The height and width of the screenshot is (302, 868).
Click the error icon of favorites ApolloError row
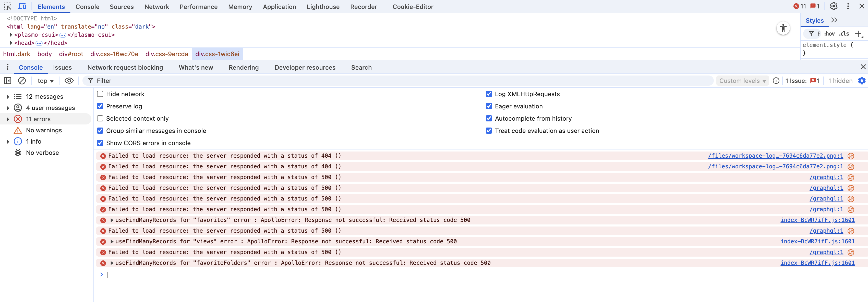pyautogui.click(x=103, y=220)
